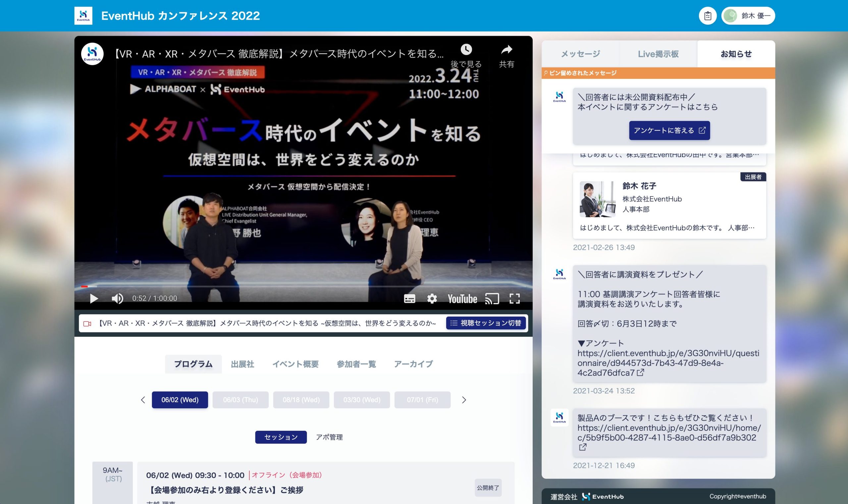The width and height of the screenshot is (848, 504).
Task: Click the YouTube logo in player
Action: (462, 299)
